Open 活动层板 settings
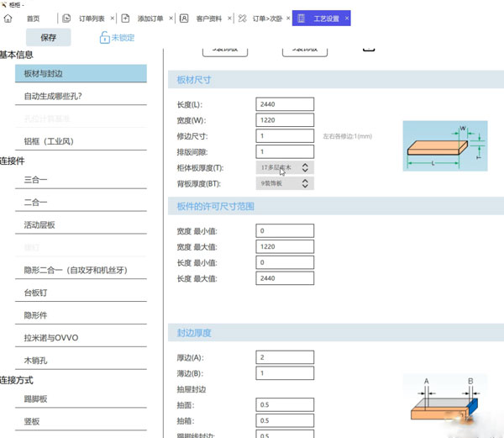The width and height of the screenshot is (504, 438). (x=81, y=224)
